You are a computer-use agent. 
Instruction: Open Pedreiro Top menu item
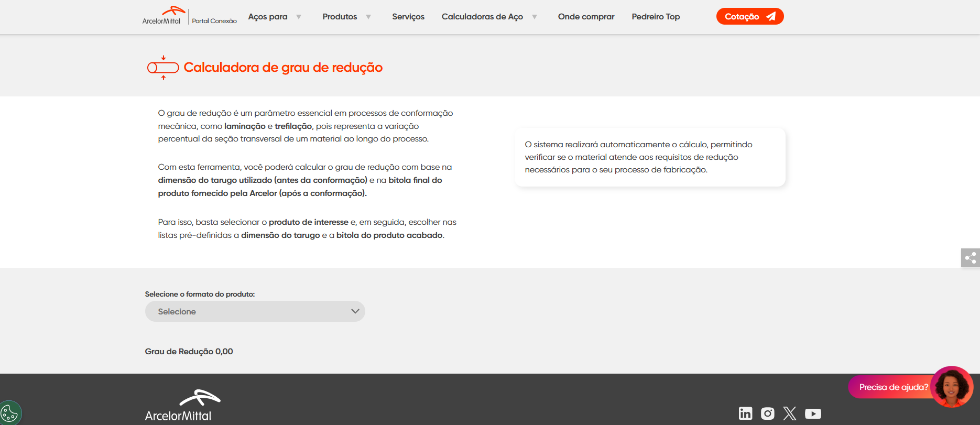pos(656,17)
